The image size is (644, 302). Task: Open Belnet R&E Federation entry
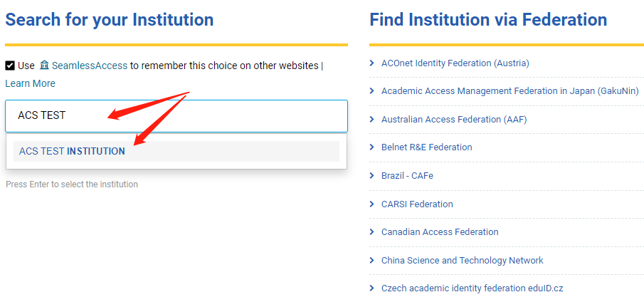pyautogui.click(x=426, y=147)
